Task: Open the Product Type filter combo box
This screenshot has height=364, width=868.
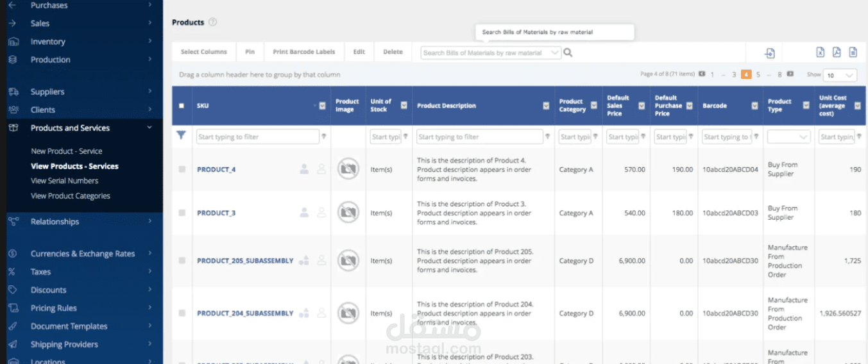Action: click(788, 136)
